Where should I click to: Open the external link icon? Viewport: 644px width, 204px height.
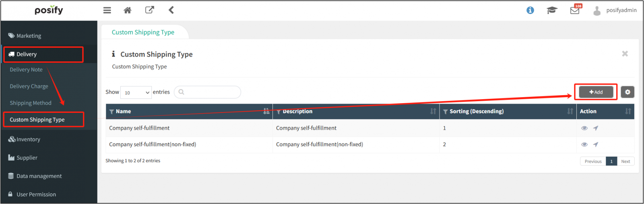(x=149, y=10)
